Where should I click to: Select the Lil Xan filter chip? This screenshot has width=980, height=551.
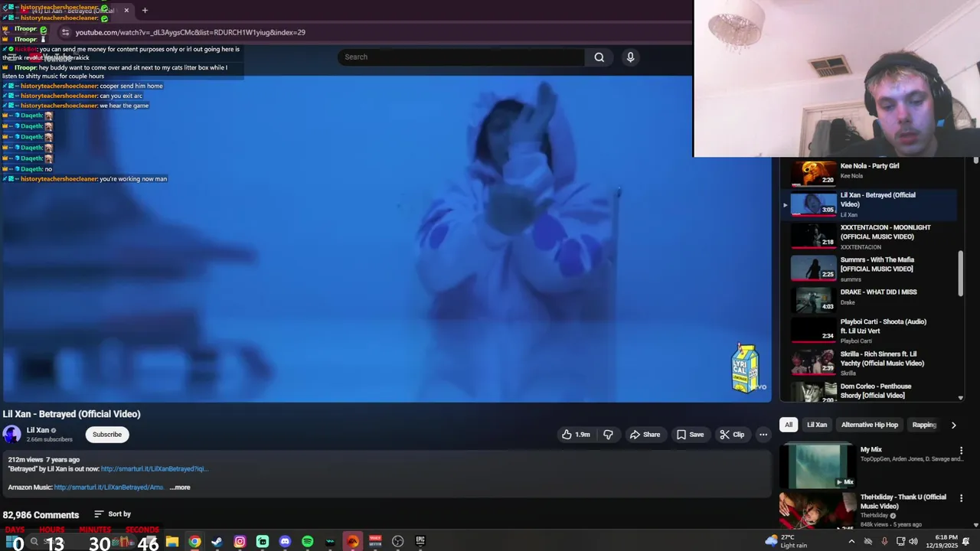(x=817, y=425)
